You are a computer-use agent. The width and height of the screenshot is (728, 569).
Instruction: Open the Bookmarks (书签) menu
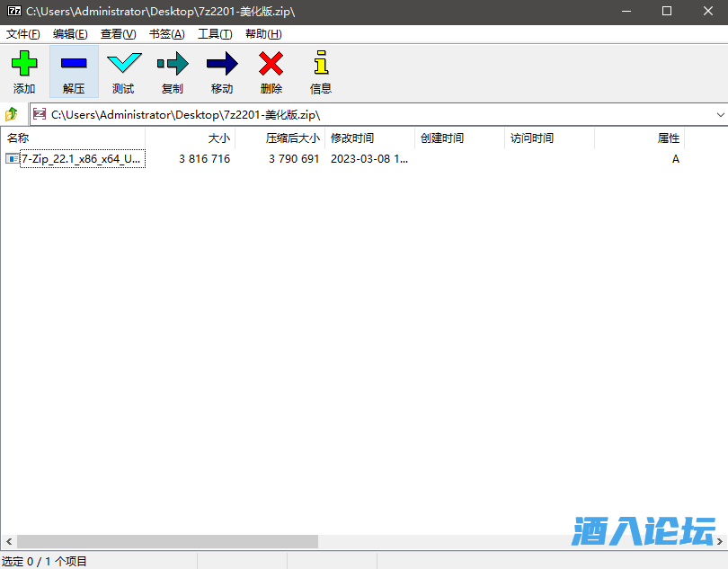[166, 34]
